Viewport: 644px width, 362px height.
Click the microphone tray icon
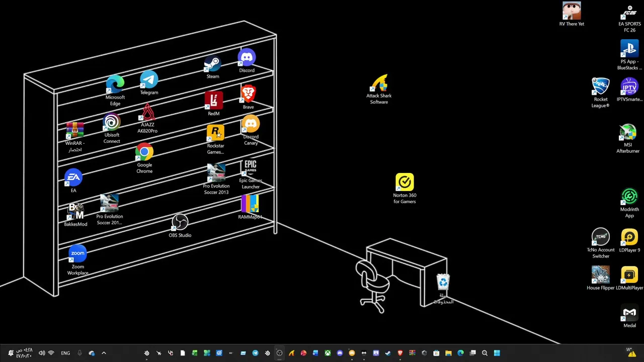(79, 353)
